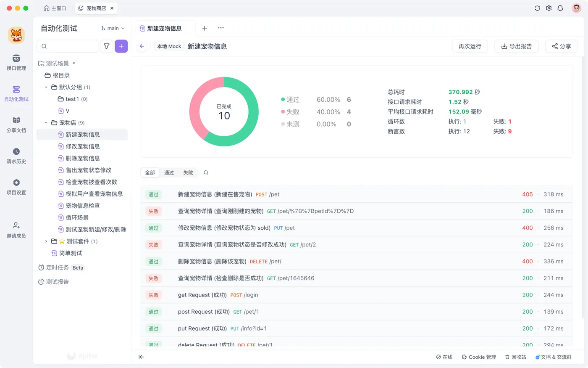588x368 pixels.
Task: Click the 分享 button
Action: click(x=562, y=46)
